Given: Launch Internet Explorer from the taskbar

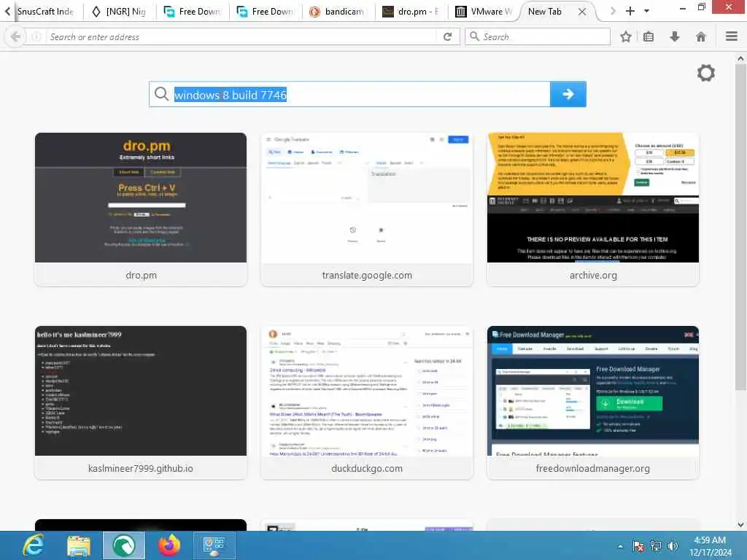Looking at the screenshot, I should click(x=34, y=545).
